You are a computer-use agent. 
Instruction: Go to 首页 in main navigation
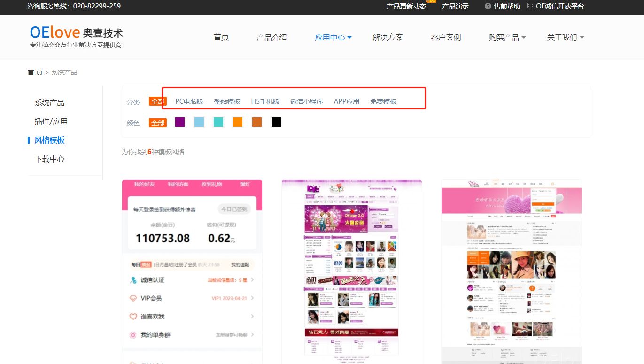[x=221, y=37]
